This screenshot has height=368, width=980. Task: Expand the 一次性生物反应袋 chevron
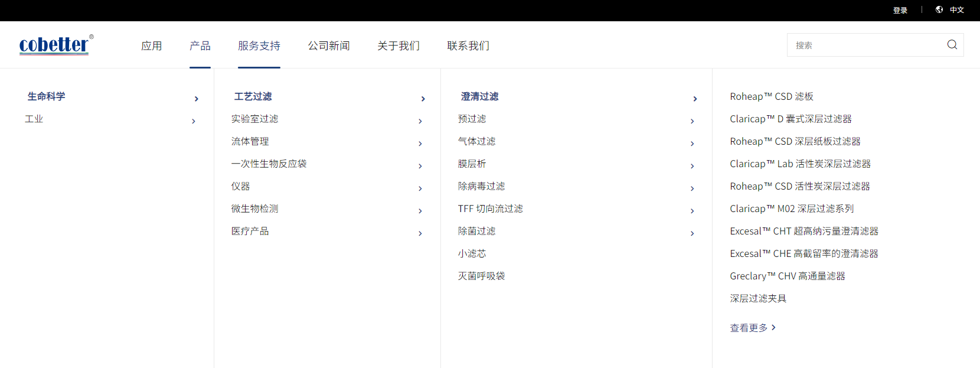(x=420, y=166)
